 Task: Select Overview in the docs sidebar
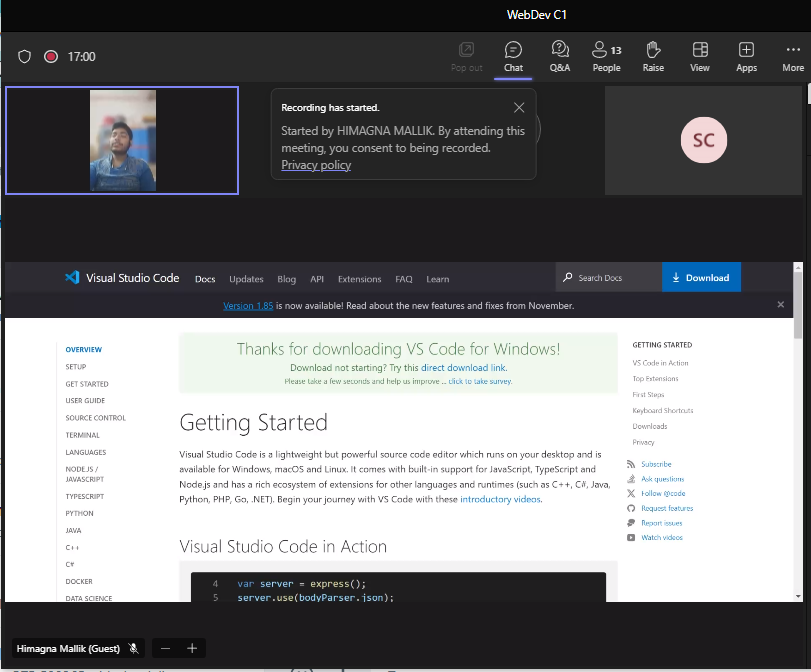tap(84, 350)
